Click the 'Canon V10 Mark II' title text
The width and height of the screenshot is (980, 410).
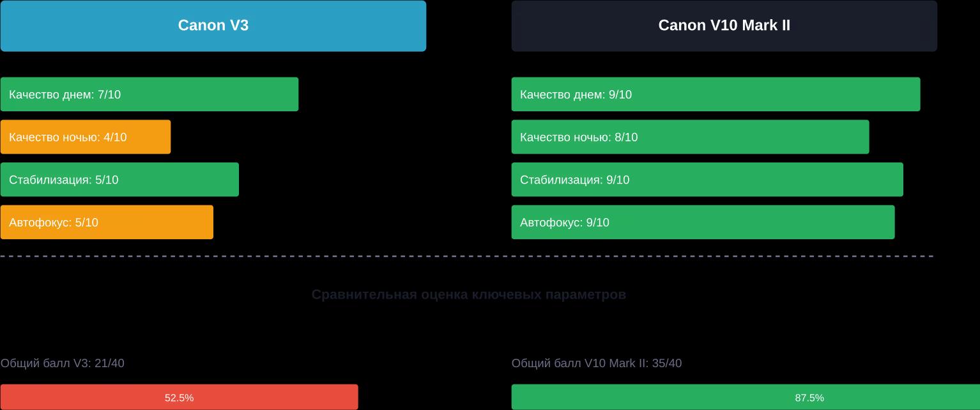click(724, 26)
